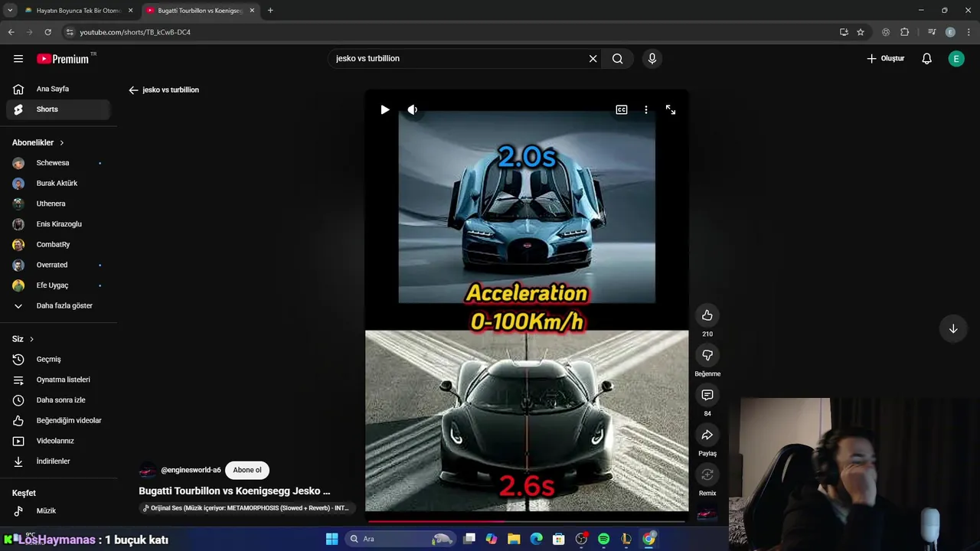Open the @enginesworld-a6 channel

point(191,470)
